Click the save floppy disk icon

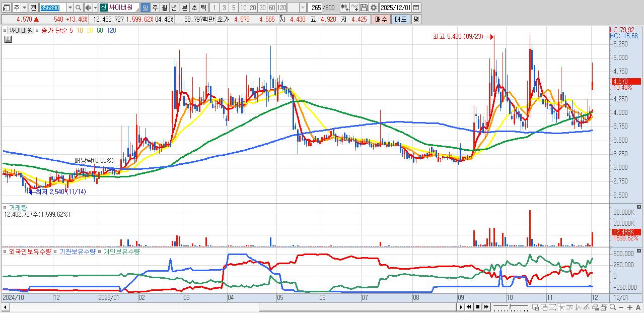[x=364, y=8]
